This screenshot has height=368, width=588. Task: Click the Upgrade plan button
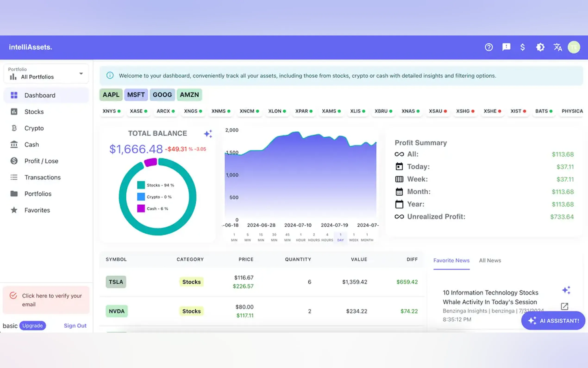coord(33,326)
